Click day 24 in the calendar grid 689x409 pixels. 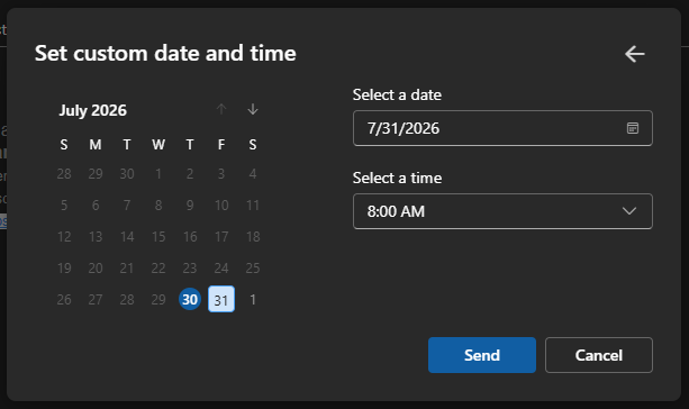[x=221, y=268]
